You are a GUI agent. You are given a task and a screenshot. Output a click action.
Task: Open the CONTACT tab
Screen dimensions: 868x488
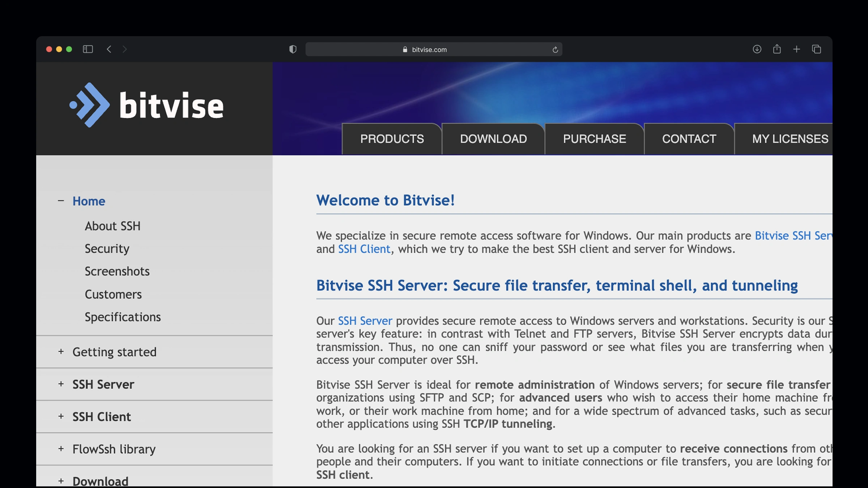pyautogui.click(x=689, y=139)
